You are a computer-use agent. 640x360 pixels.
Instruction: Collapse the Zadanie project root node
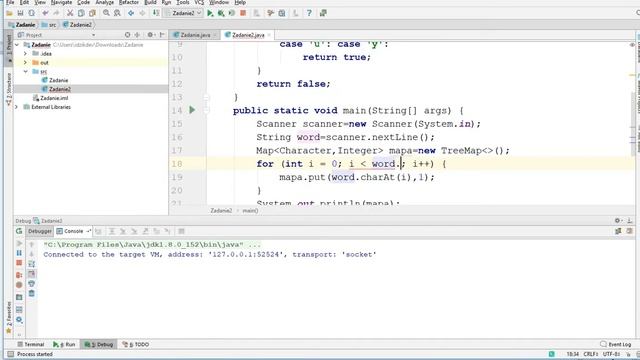tap(17, 45)
